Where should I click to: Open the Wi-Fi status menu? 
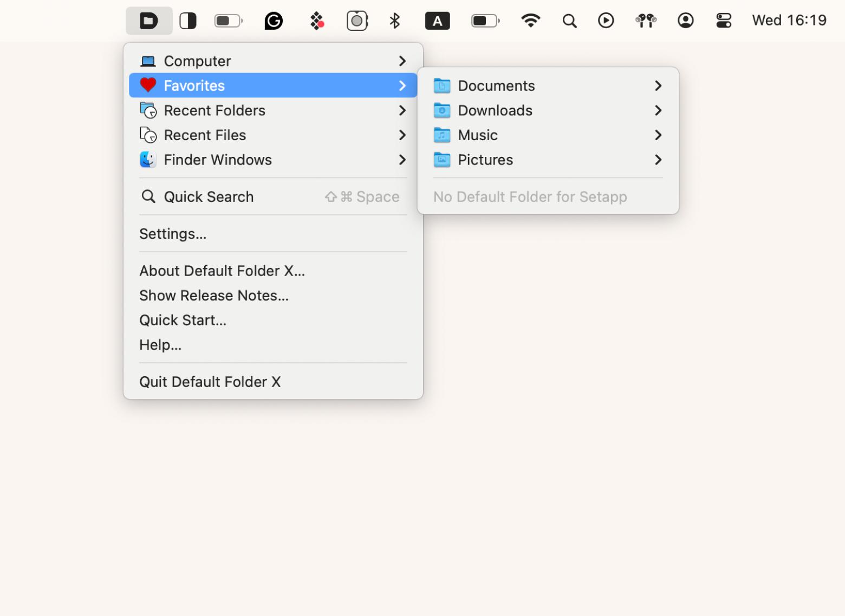(x=530, y=21)
